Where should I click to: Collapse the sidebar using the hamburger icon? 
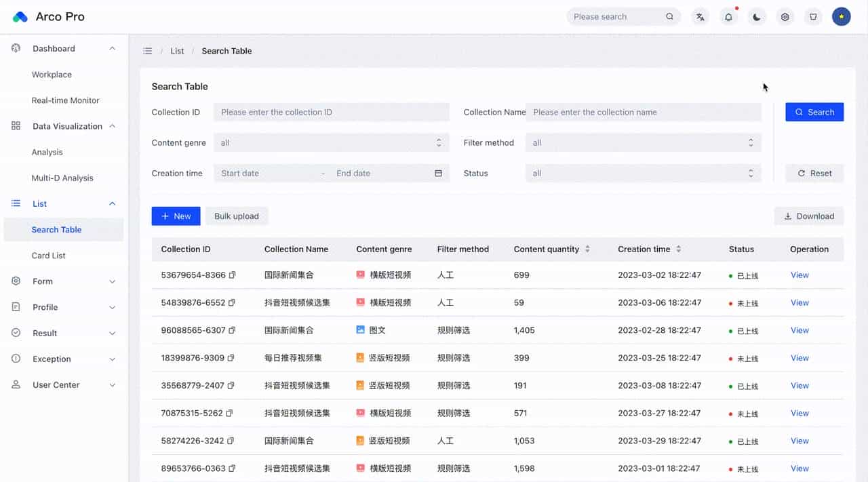click(x=147, y=50)
